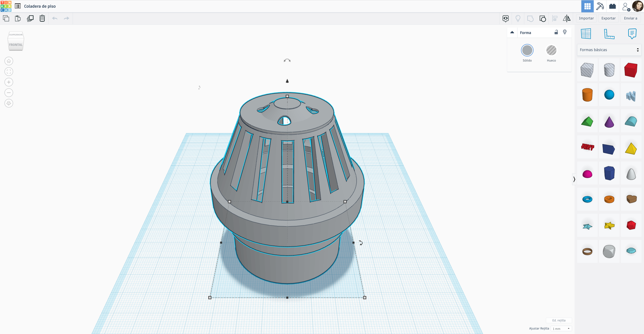Click the Exportar button
The width and height of the screenshot is (644, 334).
(x=608, y=18)
